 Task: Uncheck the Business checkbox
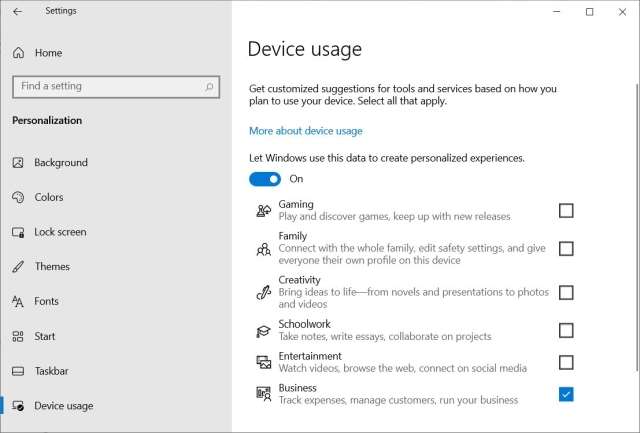(566, 394)
